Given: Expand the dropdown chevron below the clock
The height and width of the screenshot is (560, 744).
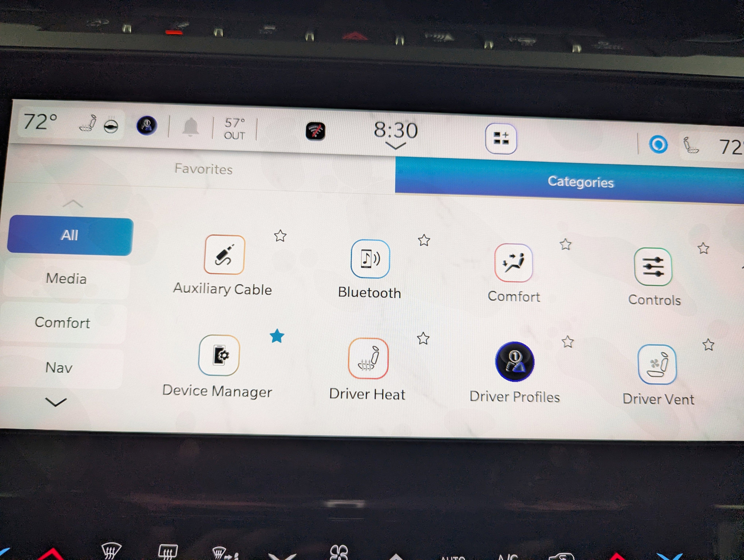Looking at the screenshot, I should pos(396,146).
